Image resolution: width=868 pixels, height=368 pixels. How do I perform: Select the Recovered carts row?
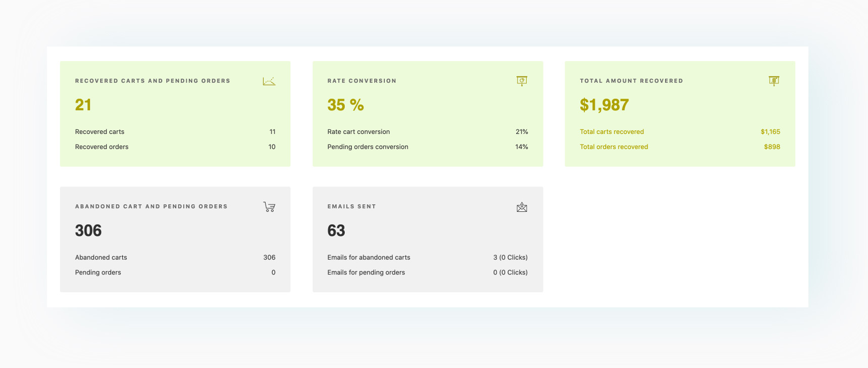[x=175, y=132]
